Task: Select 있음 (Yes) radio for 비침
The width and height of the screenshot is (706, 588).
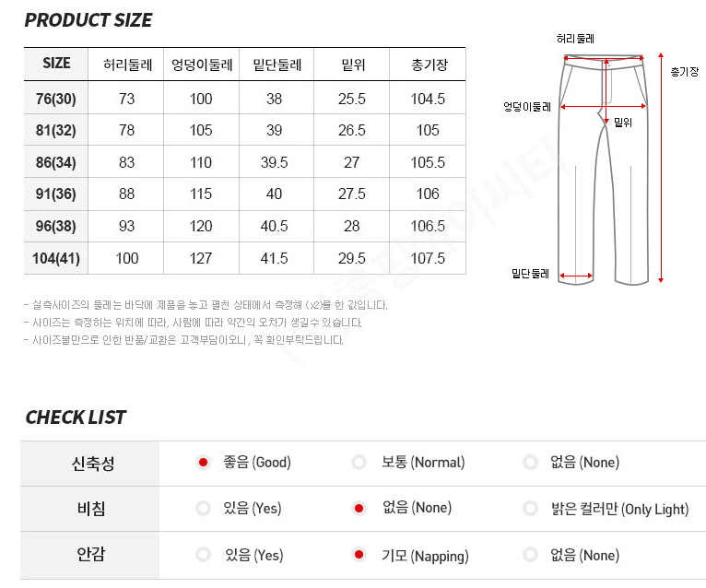Action: click(x=203, y=509)
